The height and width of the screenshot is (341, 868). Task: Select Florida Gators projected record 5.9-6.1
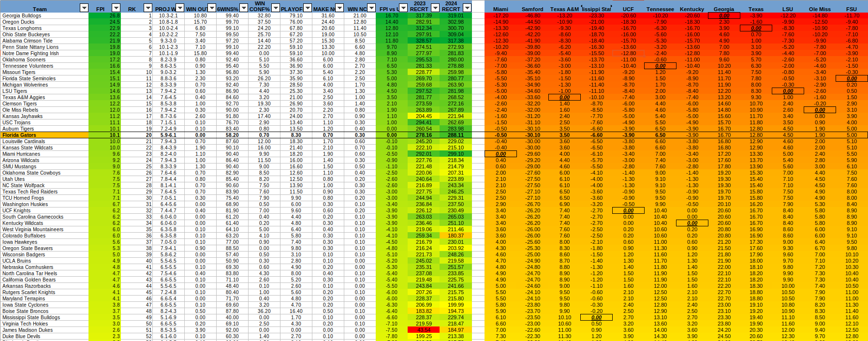(168, 135)
